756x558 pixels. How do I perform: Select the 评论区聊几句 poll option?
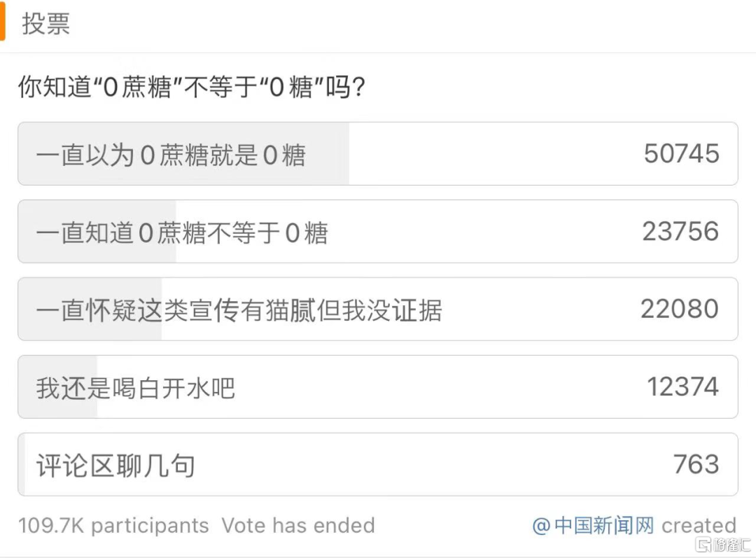[x=116, y=466]
